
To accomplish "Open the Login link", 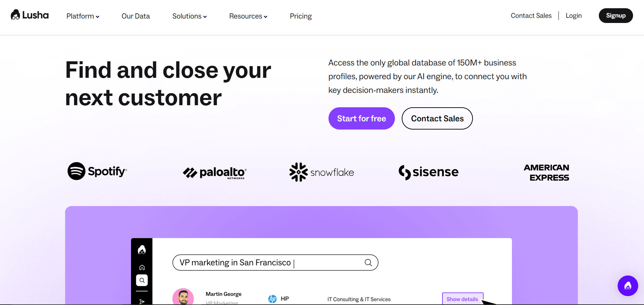I will pyautogui.click(x=574, y=15).
